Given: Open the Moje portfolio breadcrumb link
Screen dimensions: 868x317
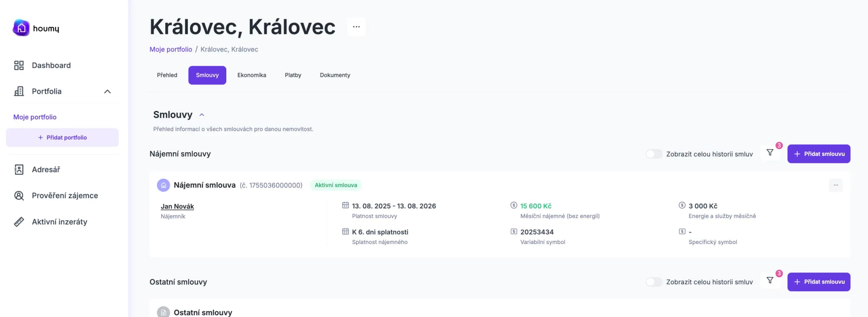Looking at the screenshot, I should click(x=170, y=49).
